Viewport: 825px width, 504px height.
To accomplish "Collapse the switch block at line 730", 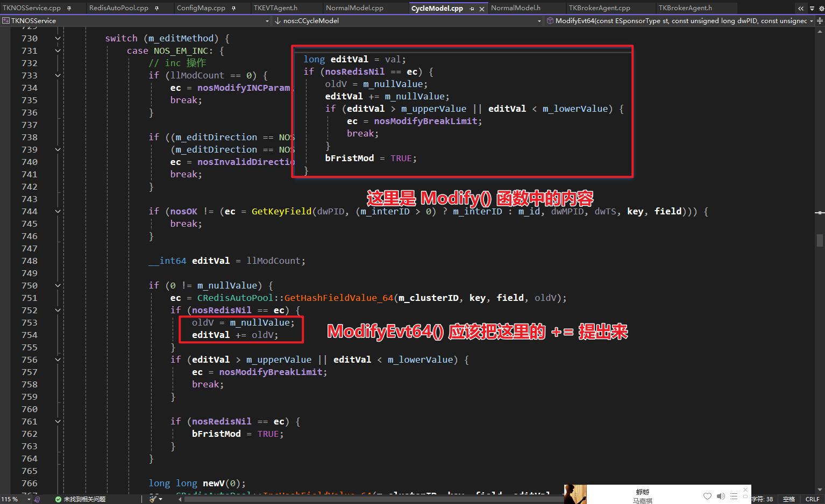I will [58, 39].
